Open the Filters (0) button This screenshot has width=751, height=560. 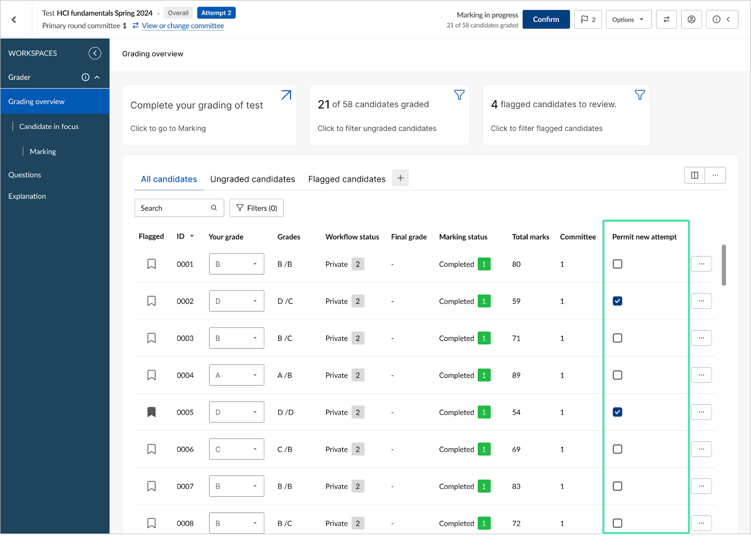[256, 207]
